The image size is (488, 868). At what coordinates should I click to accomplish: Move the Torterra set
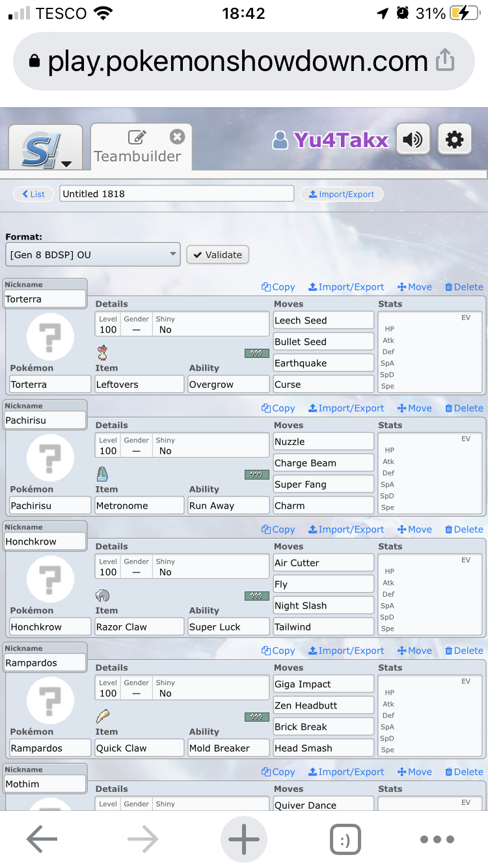(414, 287)
